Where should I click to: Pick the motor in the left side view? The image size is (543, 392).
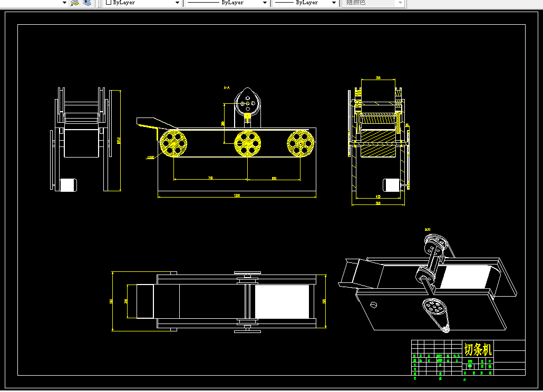pyautogui.click(x=68, y=185)
